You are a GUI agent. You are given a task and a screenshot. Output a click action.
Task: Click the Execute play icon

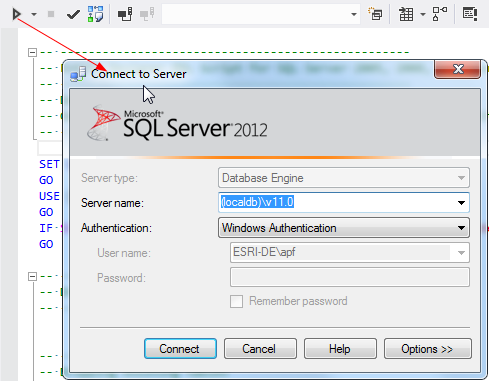16,14
